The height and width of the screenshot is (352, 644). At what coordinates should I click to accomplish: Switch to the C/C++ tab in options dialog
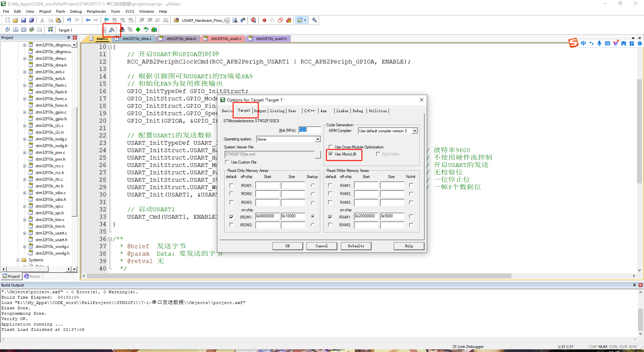(x=309, y=111)
